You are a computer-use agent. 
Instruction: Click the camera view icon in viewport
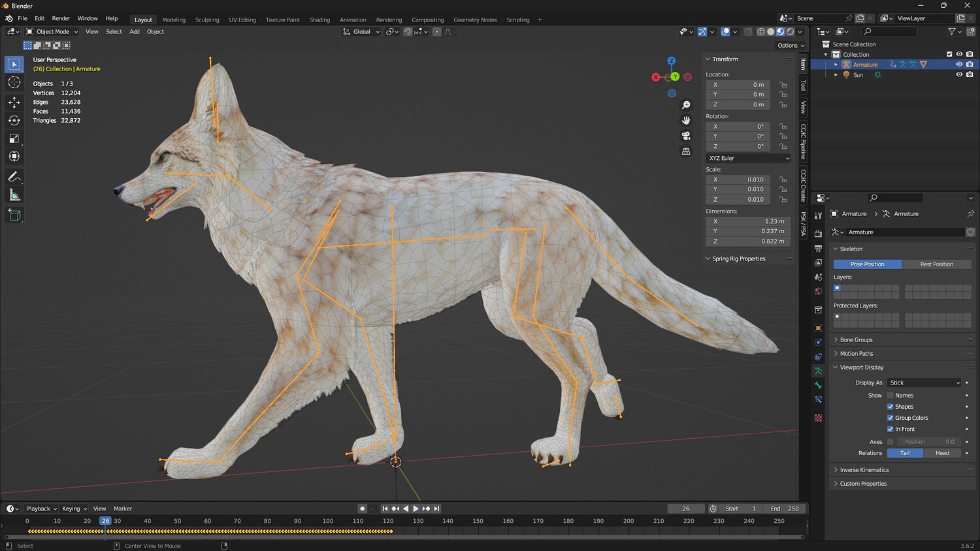pos(686,136)
